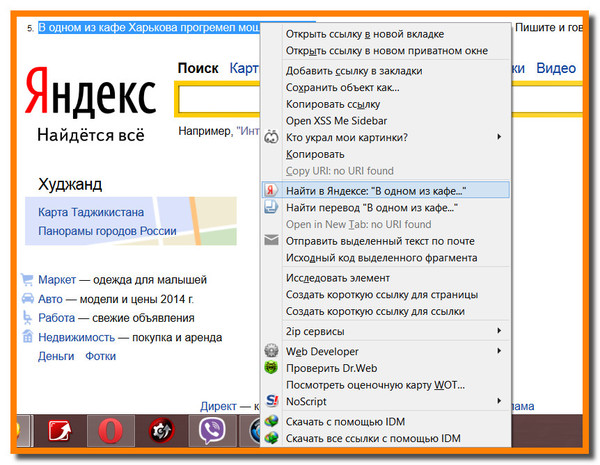Image resolution: width=600 pixels, height=465 pixels.
Task: Click the Худжанд city heading
Action: click(70, 184)
